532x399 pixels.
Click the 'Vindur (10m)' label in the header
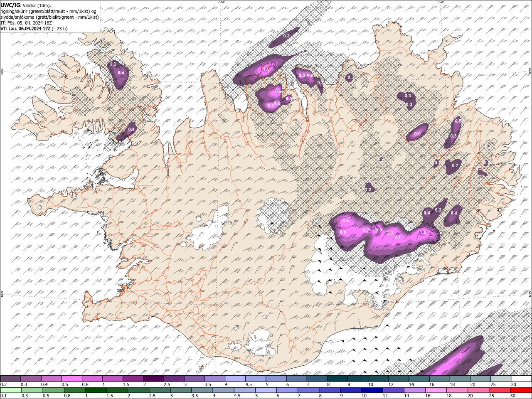[37, 5]
